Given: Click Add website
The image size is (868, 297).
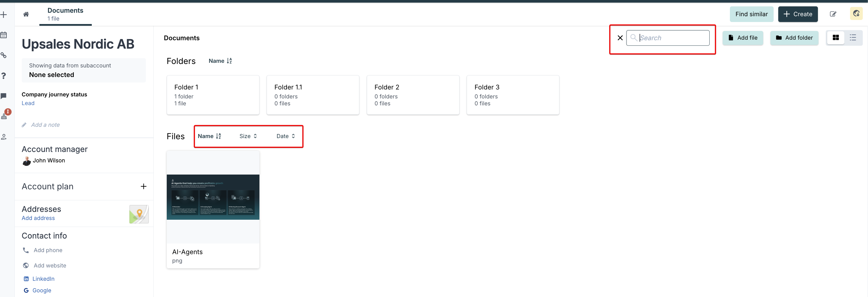Looking at the screenshot, I should (50, 265).
